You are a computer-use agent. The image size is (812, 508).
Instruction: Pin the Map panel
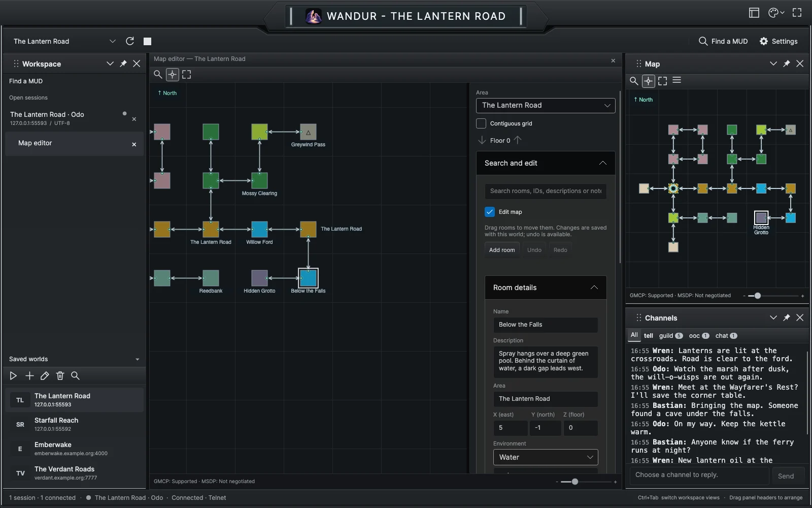coord(787,63)
